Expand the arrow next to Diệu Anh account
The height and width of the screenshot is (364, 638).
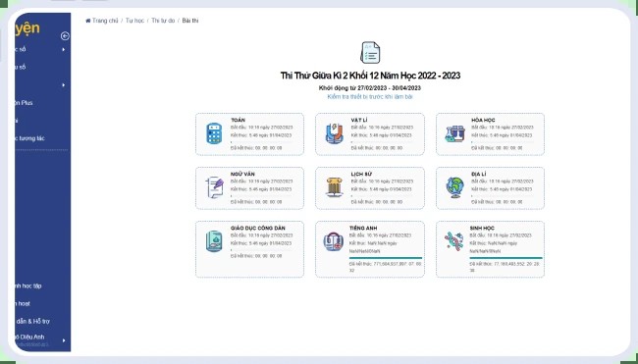pos(64,340)
